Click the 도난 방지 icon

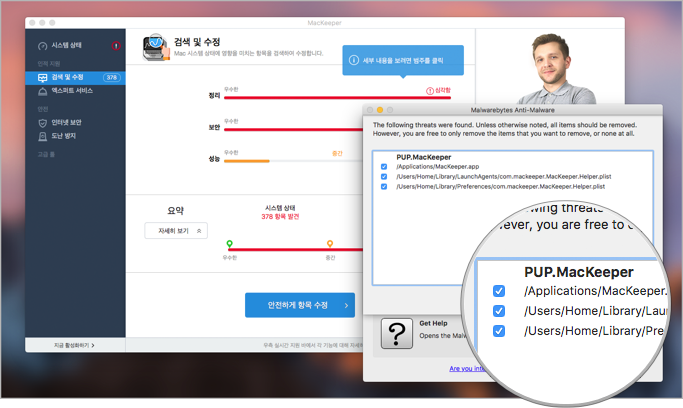pos(42,137)
